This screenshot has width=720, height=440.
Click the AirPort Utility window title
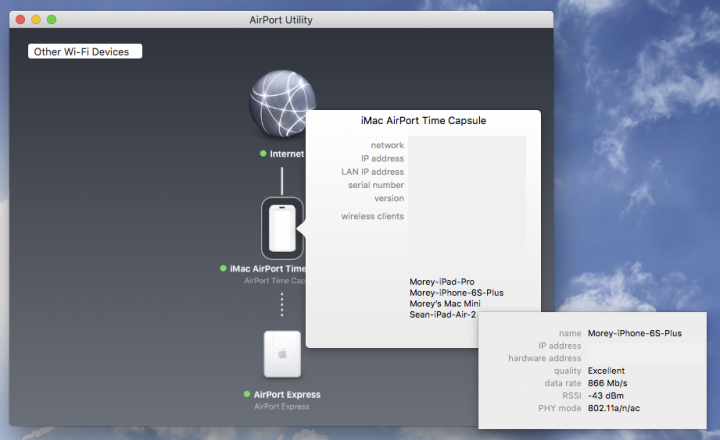[x=281, y=20]
